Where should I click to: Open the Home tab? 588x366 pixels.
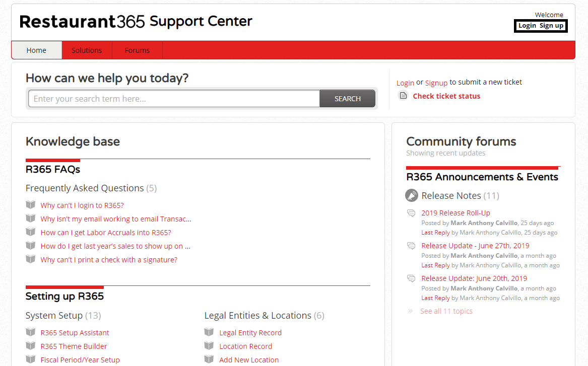point(36,50)
